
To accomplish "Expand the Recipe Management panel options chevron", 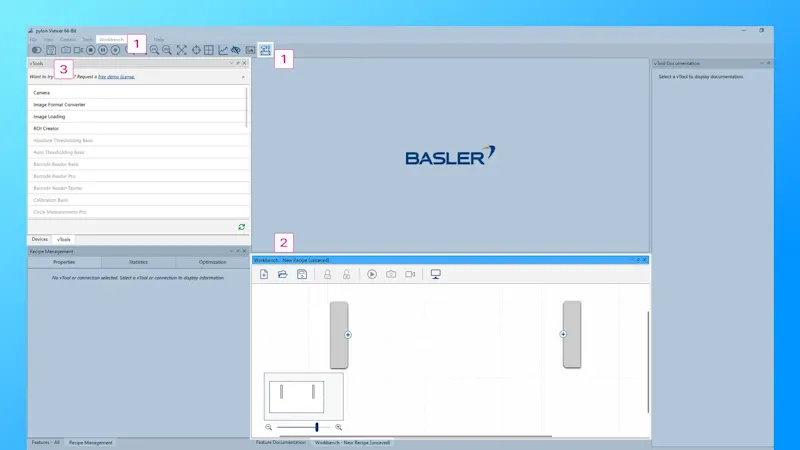I will pos(231,251).
